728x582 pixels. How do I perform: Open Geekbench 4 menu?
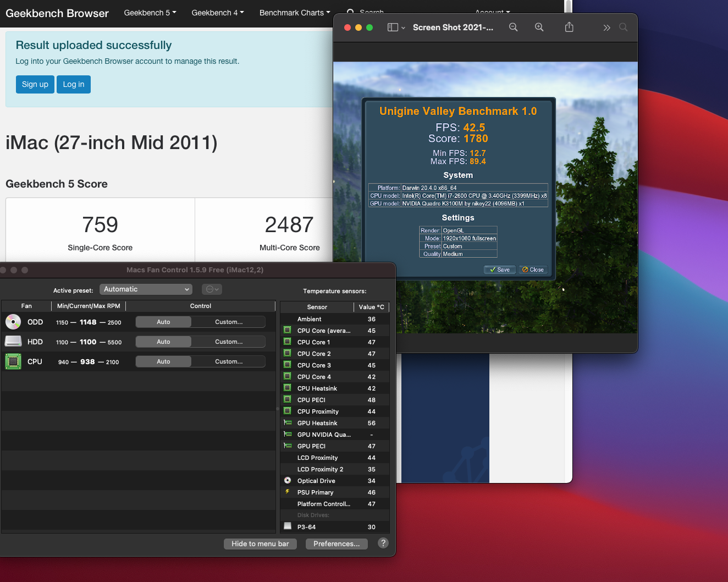click(x=218, y=13)
